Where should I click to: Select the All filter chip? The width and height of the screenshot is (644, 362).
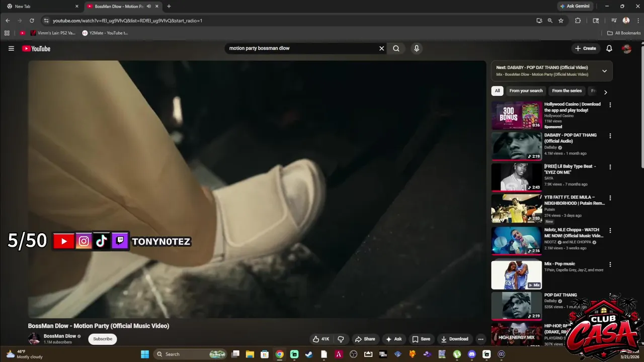[x=497, y=91]
